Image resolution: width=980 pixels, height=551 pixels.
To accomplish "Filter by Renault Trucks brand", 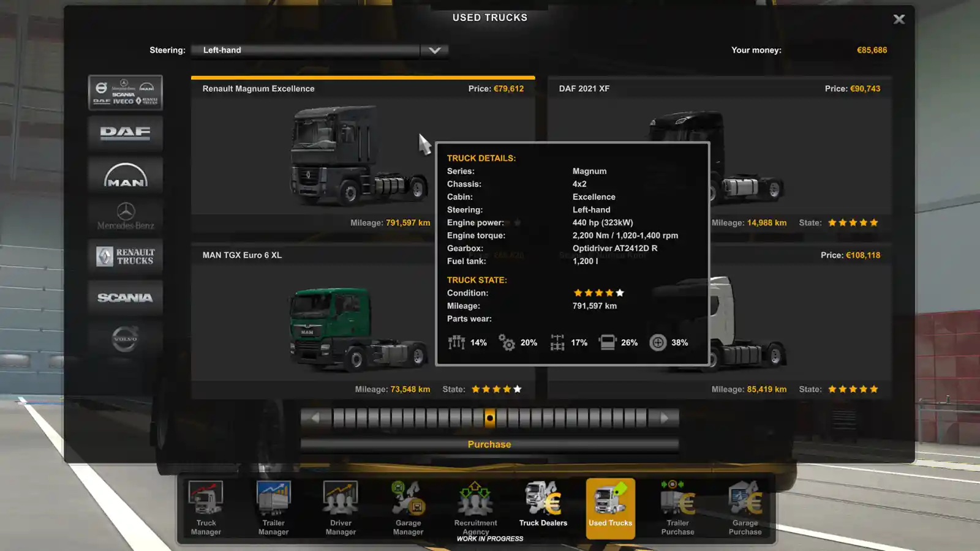I will click(125, 257).
